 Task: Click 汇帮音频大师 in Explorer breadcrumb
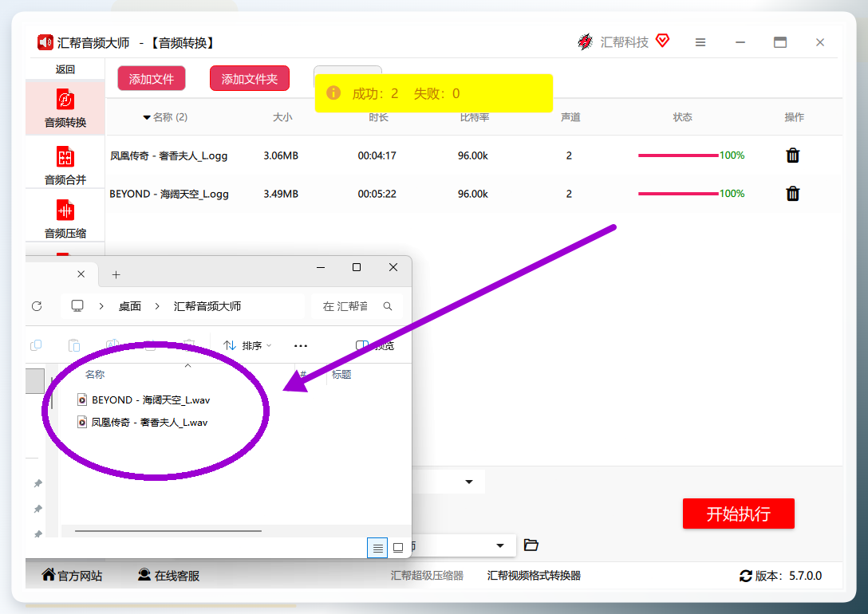[x=207, y=306]
